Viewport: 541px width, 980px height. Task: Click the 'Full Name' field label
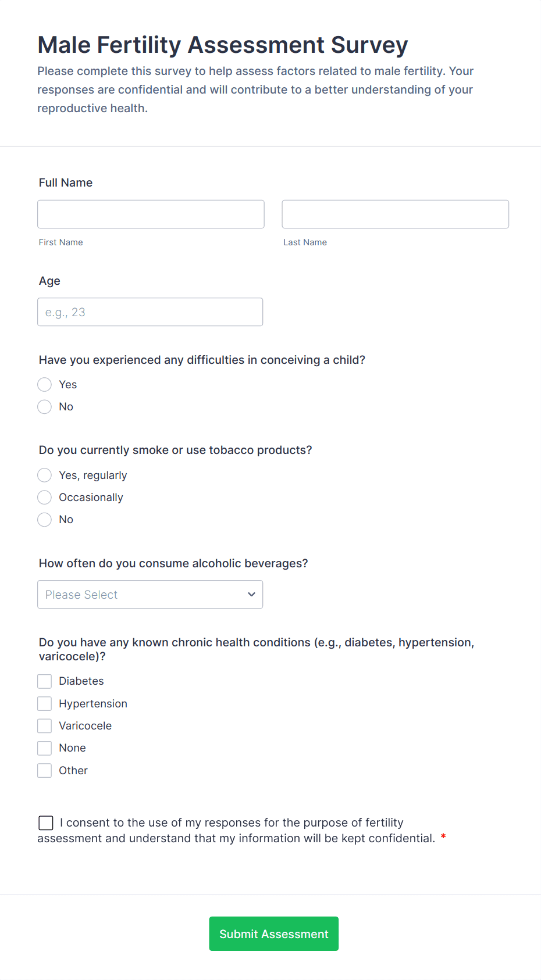coord(66,183)
